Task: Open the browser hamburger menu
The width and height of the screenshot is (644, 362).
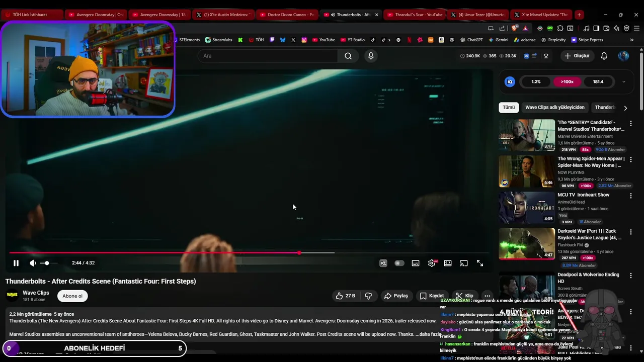Action: click(636, 28)
